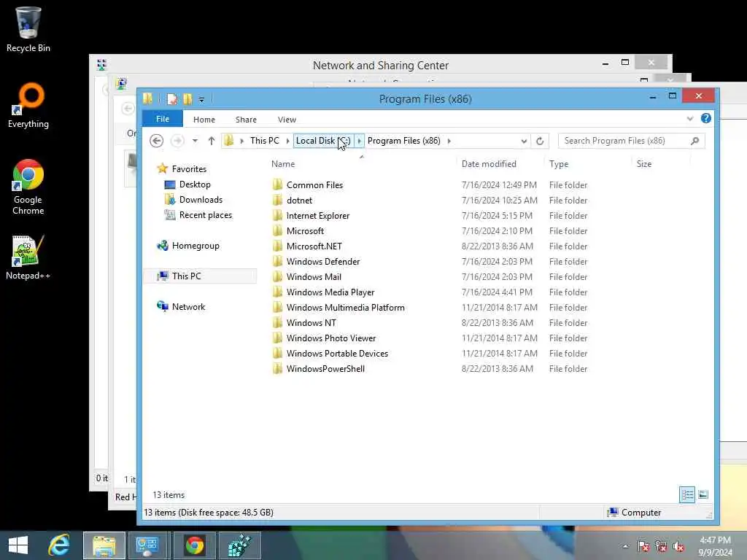Open the address bar history dropdown
Viewport: 747px width, 560px height.
(524, 141)
